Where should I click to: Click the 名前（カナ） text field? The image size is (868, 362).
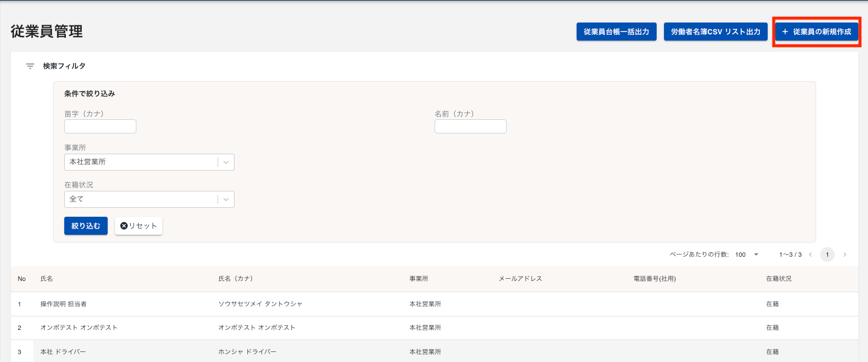coord(470,127)
